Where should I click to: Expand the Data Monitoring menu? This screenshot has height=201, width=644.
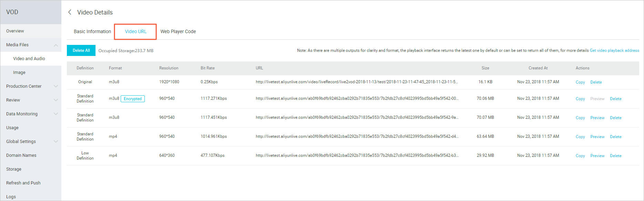(x=56, y=114)
